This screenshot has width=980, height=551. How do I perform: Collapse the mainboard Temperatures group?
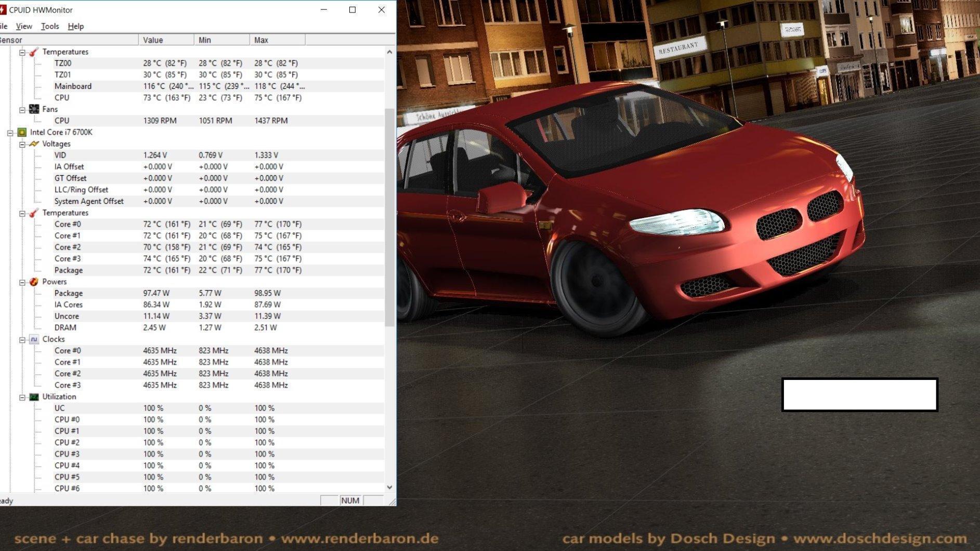(22, 53)
